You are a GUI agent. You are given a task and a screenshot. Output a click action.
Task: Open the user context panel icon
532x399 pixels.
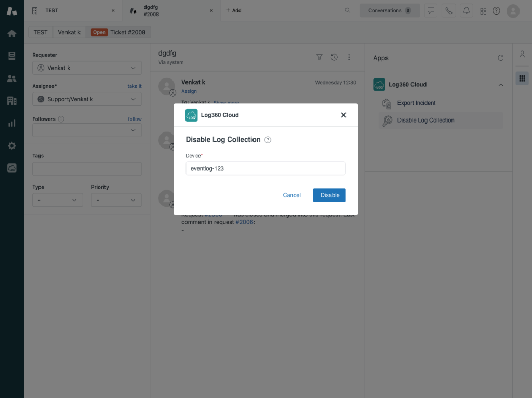(x=522, y=54)
